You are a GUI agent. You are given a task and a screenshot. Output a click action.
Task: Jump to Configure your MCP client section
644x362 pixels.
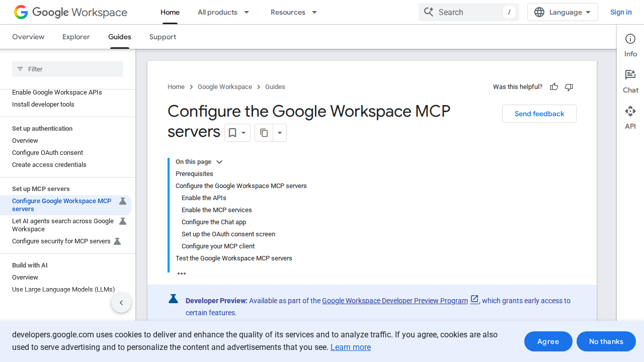click(x=218, y=246)
